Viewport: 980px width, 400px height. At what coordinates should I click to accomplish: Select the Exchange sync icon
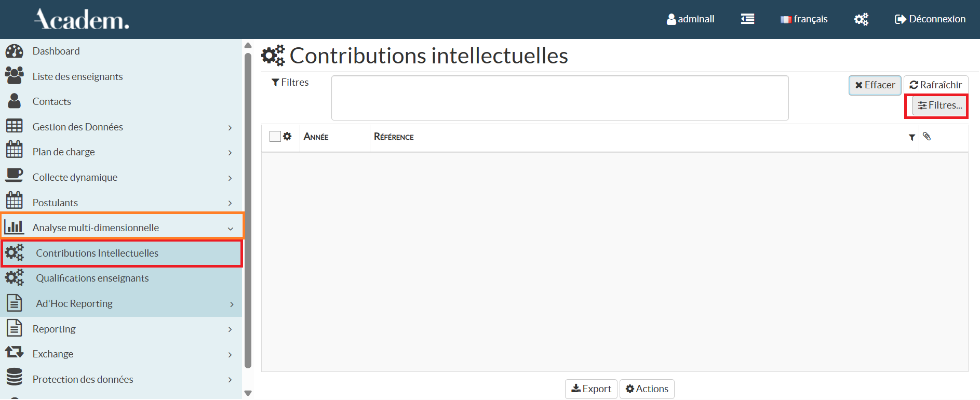(14, 353)
